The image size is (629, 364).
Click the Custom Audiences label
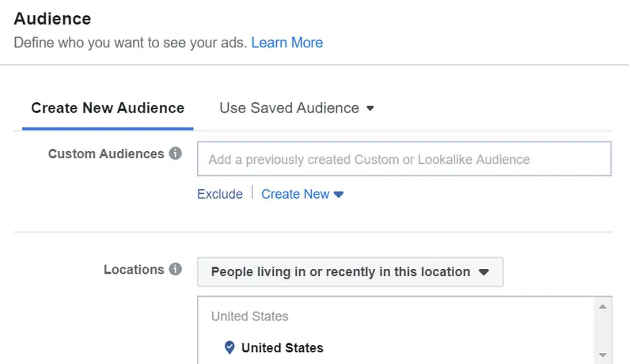[x=106, y=154]
